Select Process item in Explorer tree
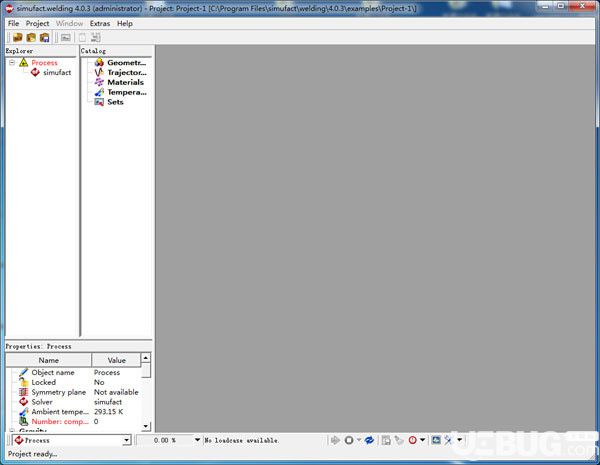 pos(44,62)
